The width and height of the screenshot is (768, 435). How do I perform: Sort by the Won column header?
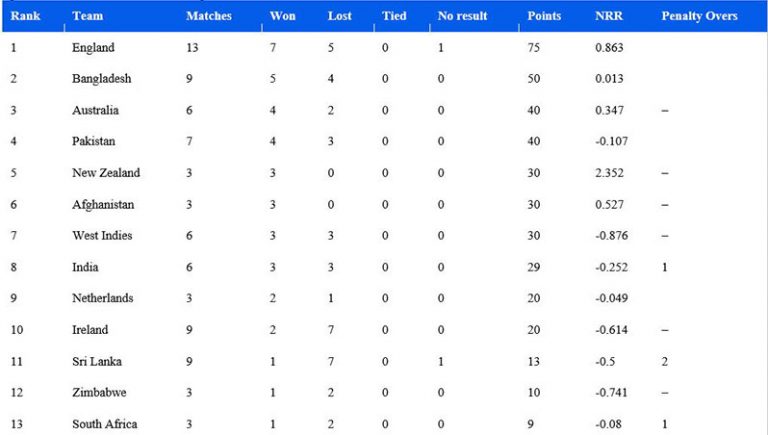283,16
